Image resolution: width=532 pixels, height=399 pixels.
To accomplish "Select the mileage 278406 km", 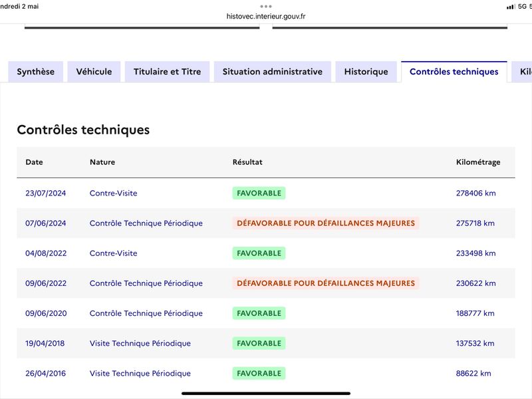I will [x=475, y=193].
